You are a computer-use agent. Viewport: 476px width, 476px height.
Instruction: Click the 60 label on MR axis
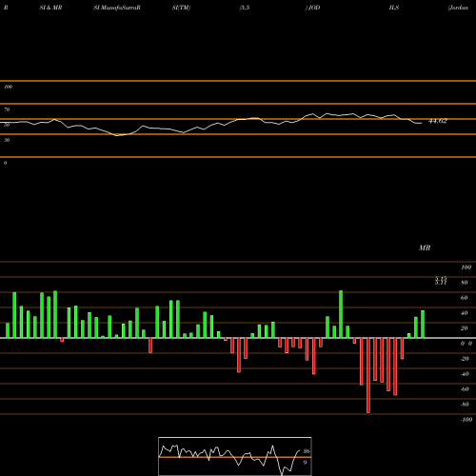pos(465,298)
